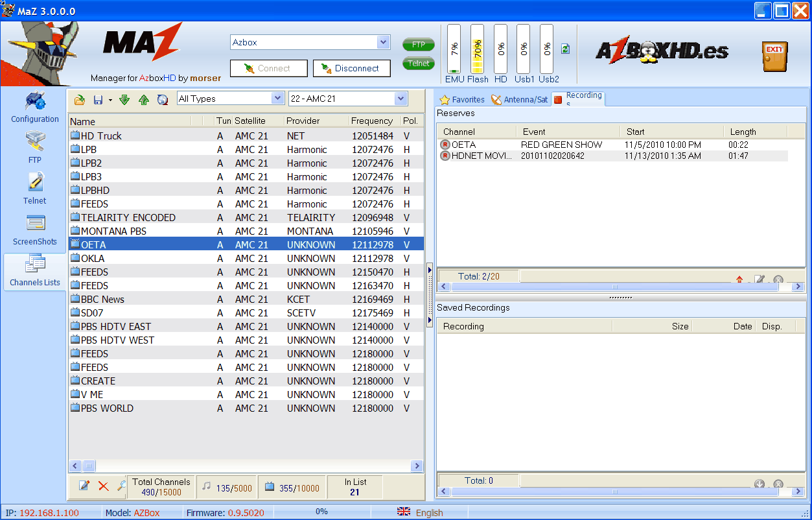
Task: Delete selected channel with red X
Action: [x=103, y=486]
